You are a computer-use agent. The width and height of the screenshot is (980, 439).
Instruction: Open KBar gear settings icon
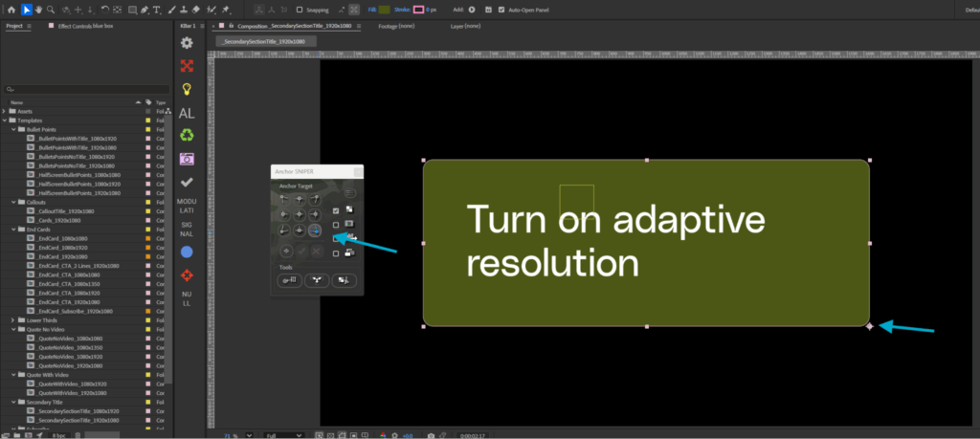tap(187, 43)
